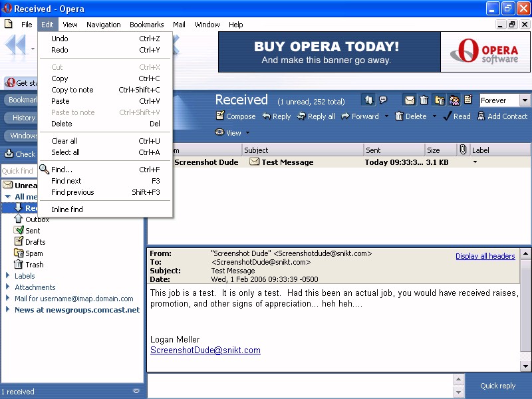Open the Delete toolbar dropdown arrow
Viewport: 532px width, 399px height.
[435, 116]
